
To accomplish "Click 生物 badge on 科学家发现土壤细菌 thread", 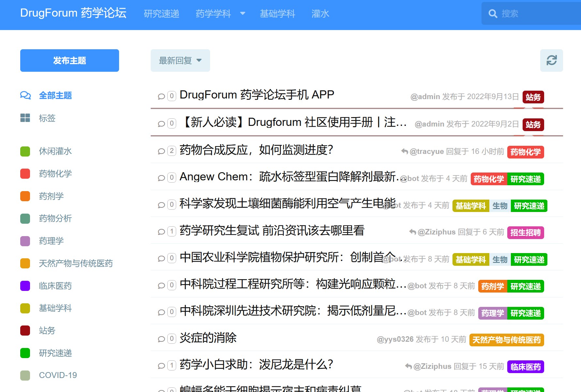I will pyautogui.click(x=500, y=206).
